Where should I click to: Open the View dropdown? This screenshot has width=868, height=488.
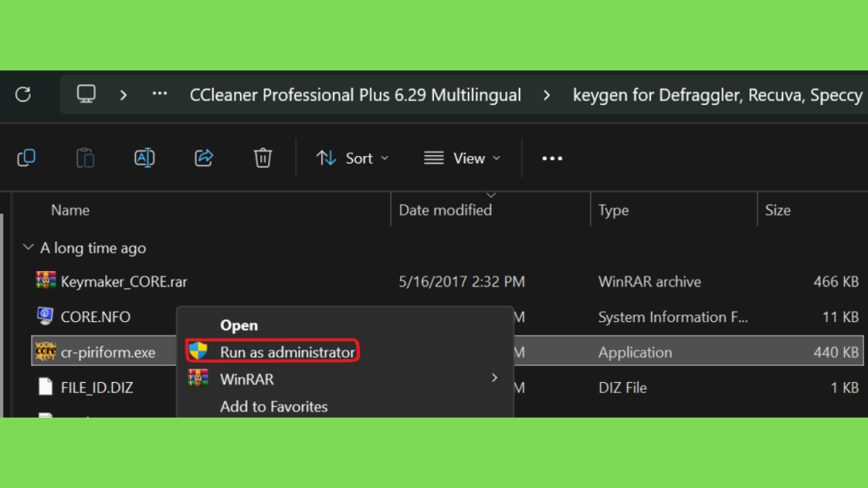coord(462,158)
